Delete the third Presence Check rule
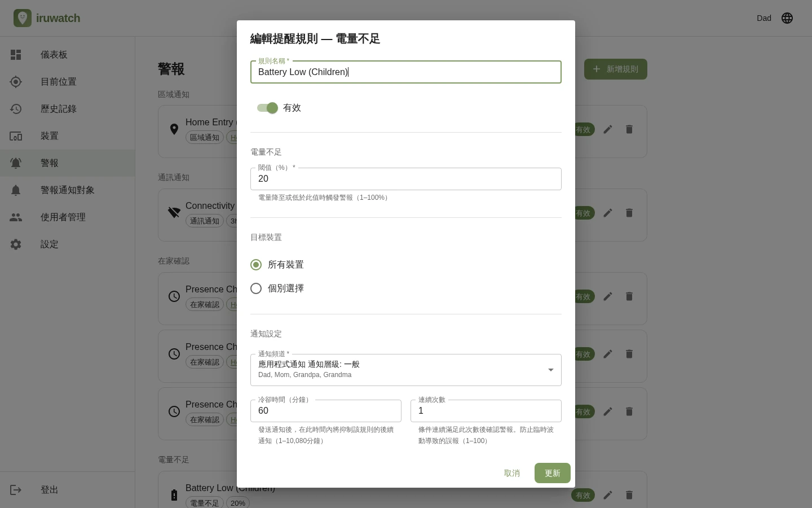The height and width of the screenshot is (508, 812). pyautogui.click(x=629, y=411)
